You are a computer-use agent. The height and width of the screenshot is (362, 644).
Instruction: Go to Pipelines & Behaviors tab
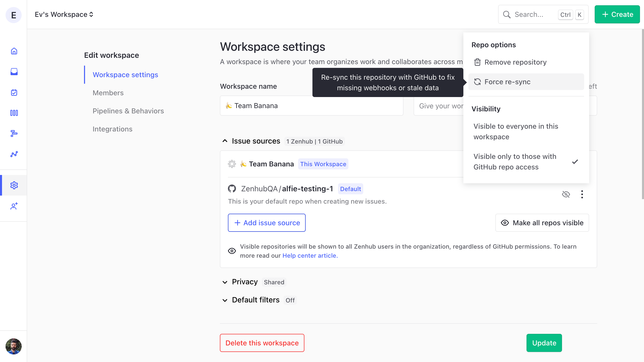click(128, 111)
